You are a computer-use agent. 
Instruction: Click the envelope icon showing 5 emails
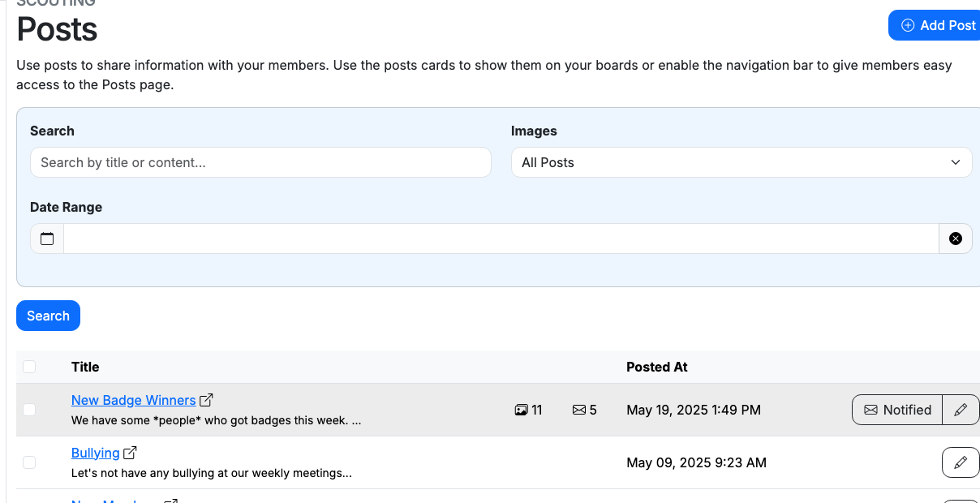coord(578,410)
